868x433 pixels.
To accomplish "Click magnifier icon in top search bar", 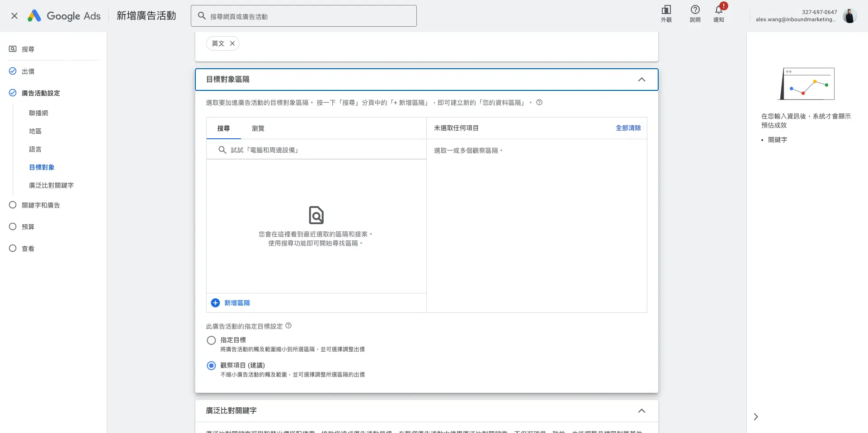I will (202, 16).
